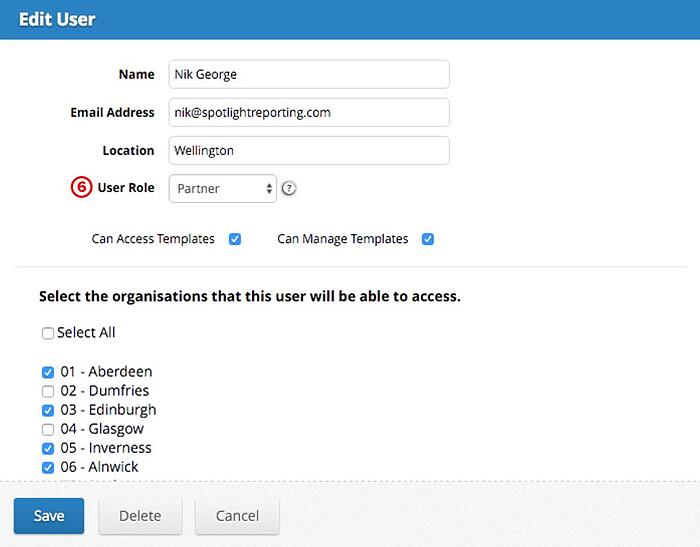Toggle the Can Manage Templates checkbox
This screenshot has width=700, height=547.
click(x=428, y=239)
